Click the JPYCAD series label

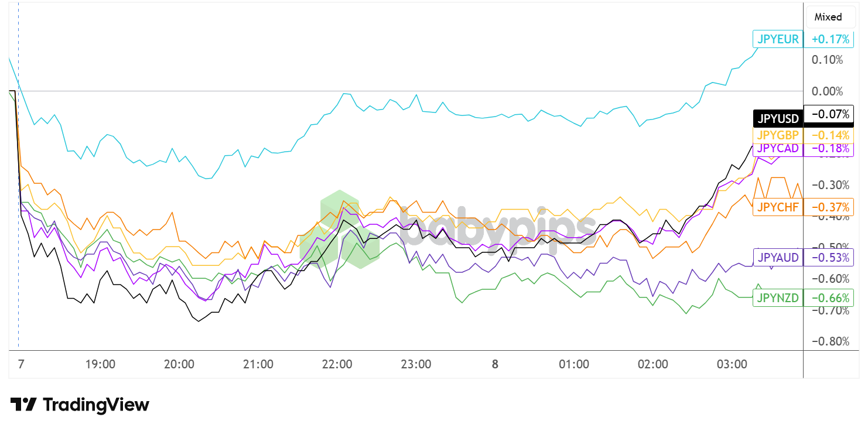point(778,148)
